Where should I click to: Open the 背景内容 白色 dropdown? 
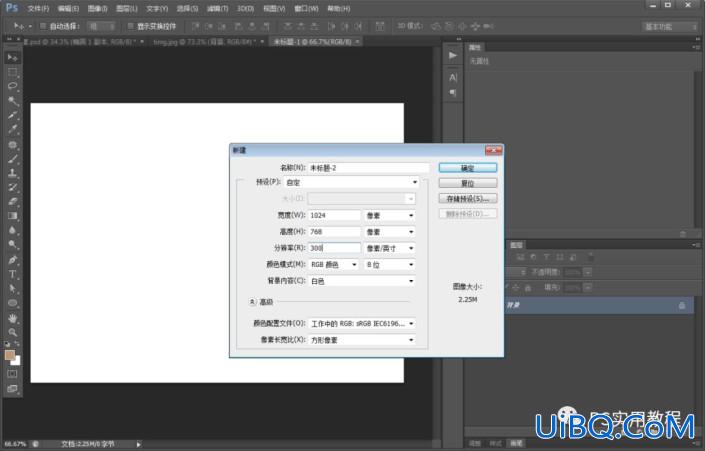(x=361, y=281)
